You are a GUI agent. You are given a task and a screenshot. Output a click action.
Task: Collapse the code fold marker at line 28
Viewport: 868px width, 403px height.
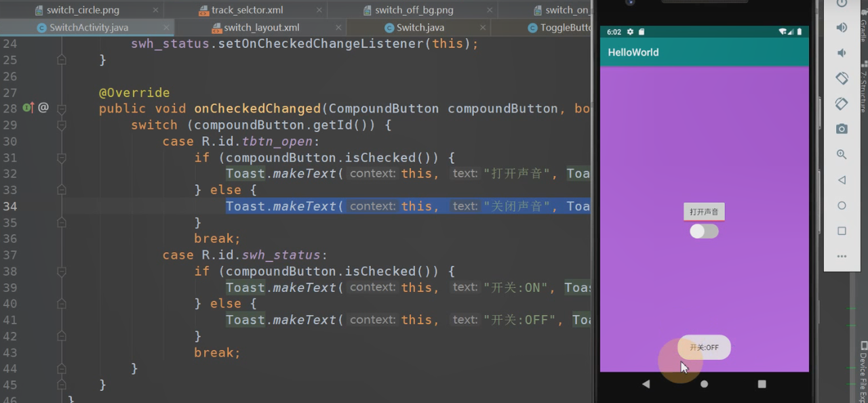tap(62, 108)
